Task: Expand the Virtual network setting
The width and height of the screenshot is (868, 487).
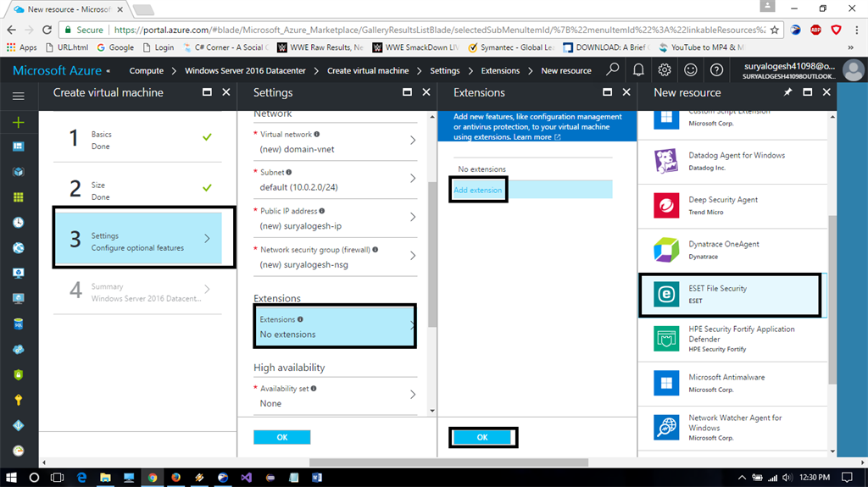Action: pyautogui.click(x=413, y=141)
